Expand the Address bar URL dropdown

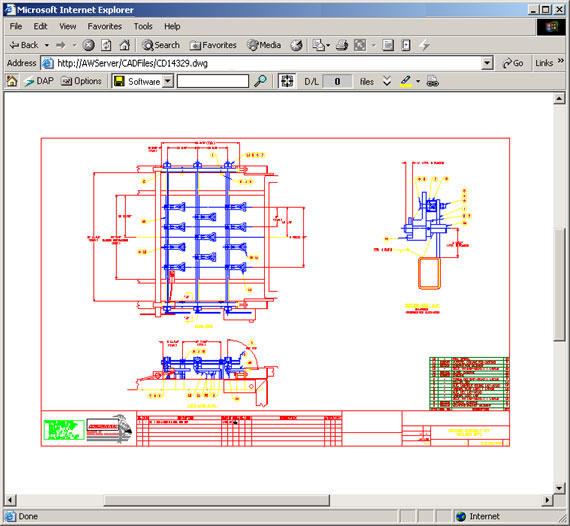[487, 63]
